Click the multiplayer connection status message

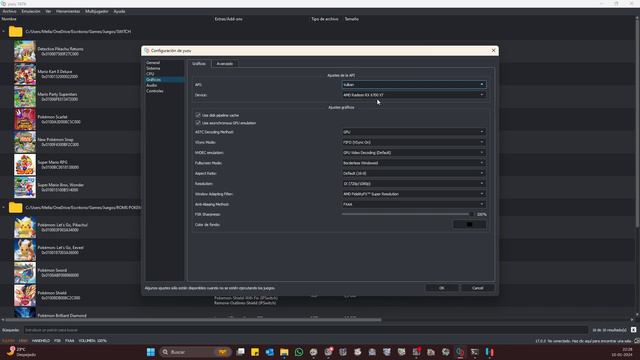pyautogui.click(x=584, y=341)
